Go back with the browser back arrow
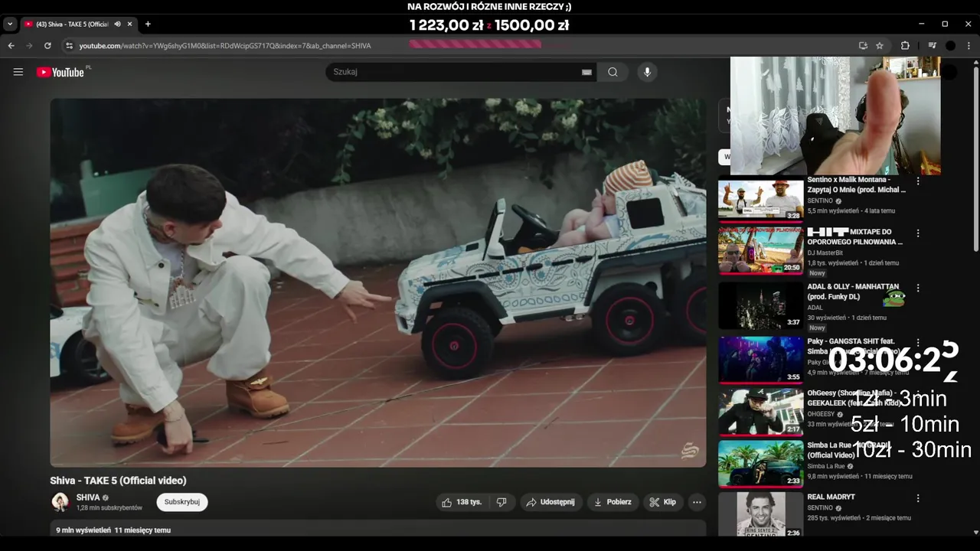Screen dimensions: 980x551 coord(11,46)
